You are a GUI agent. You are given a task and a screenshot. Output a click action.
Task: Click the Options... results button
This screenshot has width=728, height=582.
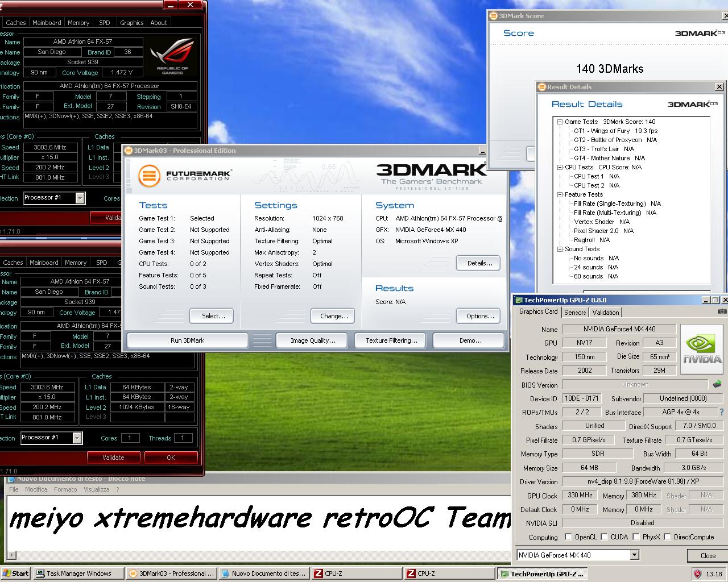(x=478, y=316)
